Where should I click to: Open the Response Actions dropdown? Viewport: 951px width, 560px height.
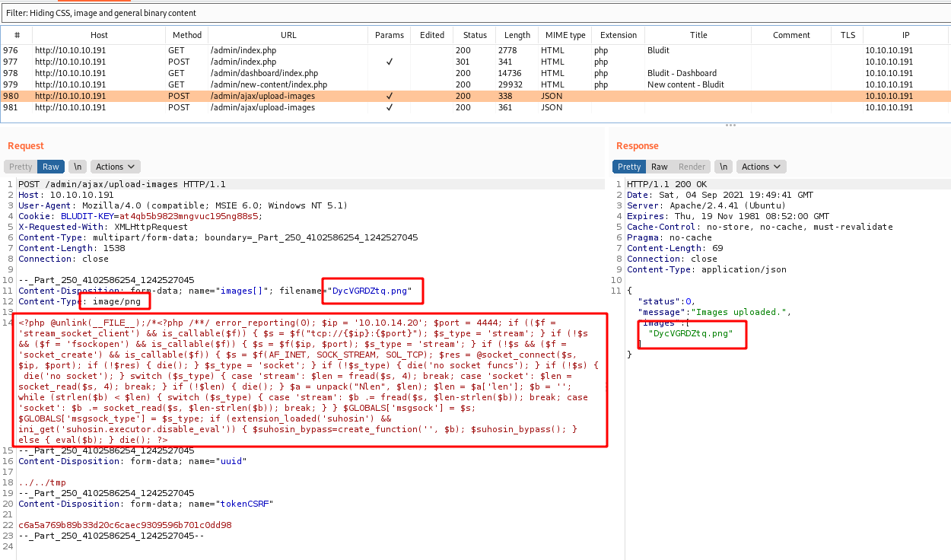(x=762, y=167)
